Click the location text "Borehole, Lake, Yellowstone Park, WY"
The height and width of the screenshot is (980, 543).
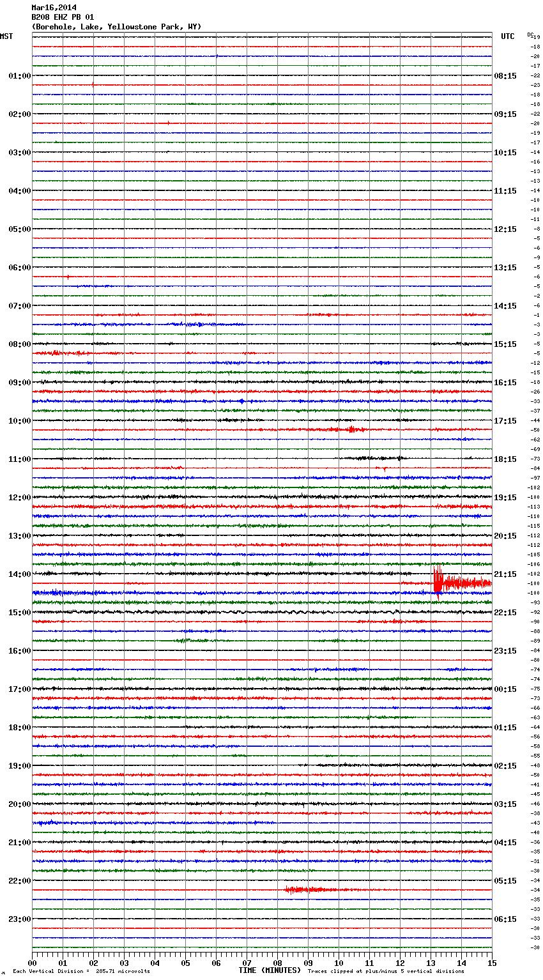(116, 27)
